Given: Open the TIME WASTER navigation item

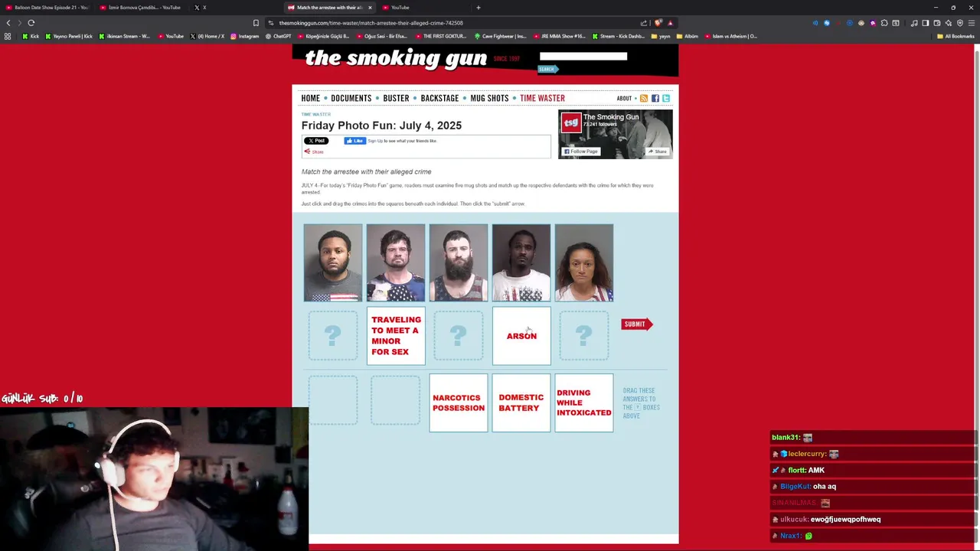Looking at the screenshot, I should coord(542,98).
